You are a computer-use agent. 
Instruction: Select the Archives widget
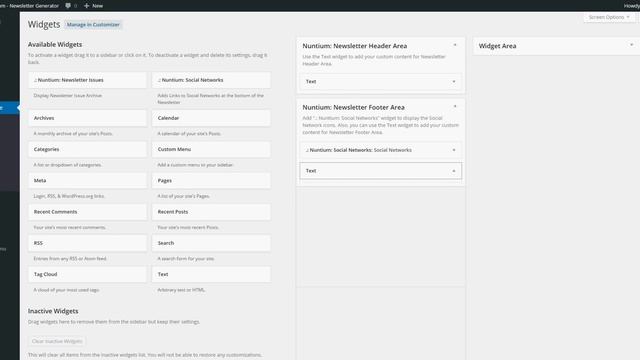coord(87,118)
